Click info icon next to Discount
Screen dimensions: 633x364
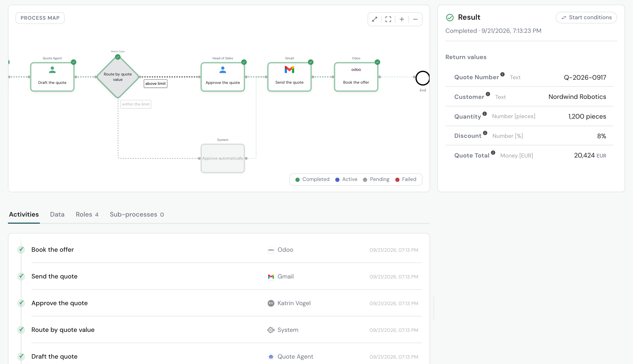click(485, 133)
